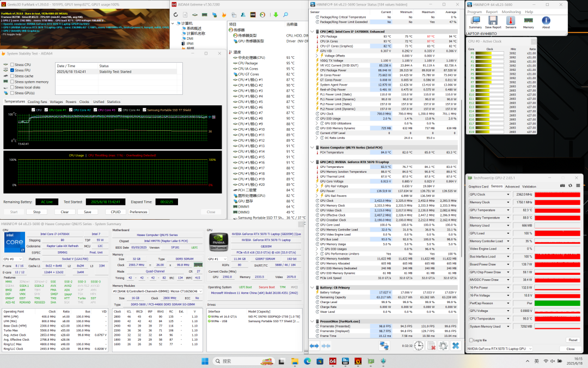Image resolution: width=588 pixels, height=368 pixels.
Task: Open the Board Power Draw dropdown arrow
Action: pyautogui.click(x=508, y=264)
